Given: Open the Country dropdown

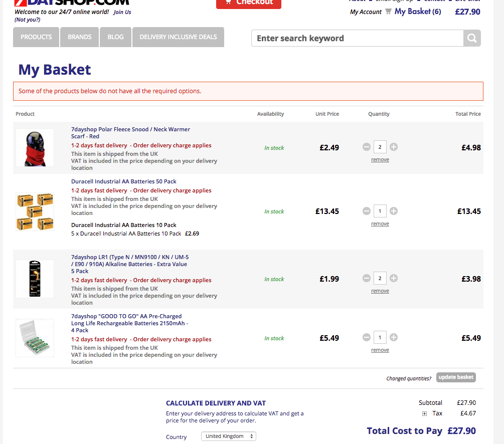Looking at the screenshot, I should (229, 436).
